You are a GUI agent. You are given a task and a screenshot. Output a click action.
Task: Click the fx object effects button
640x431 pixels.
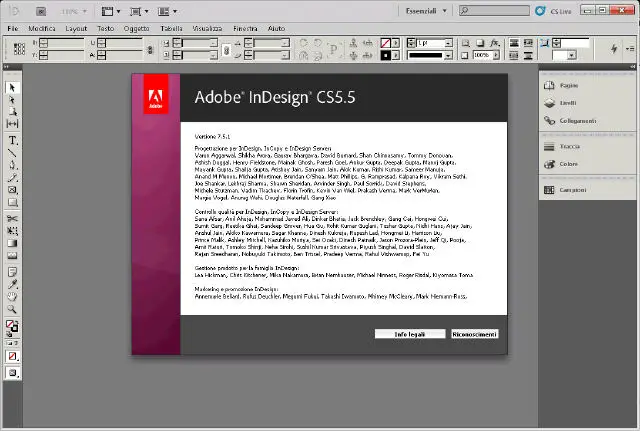pos(495,43)
